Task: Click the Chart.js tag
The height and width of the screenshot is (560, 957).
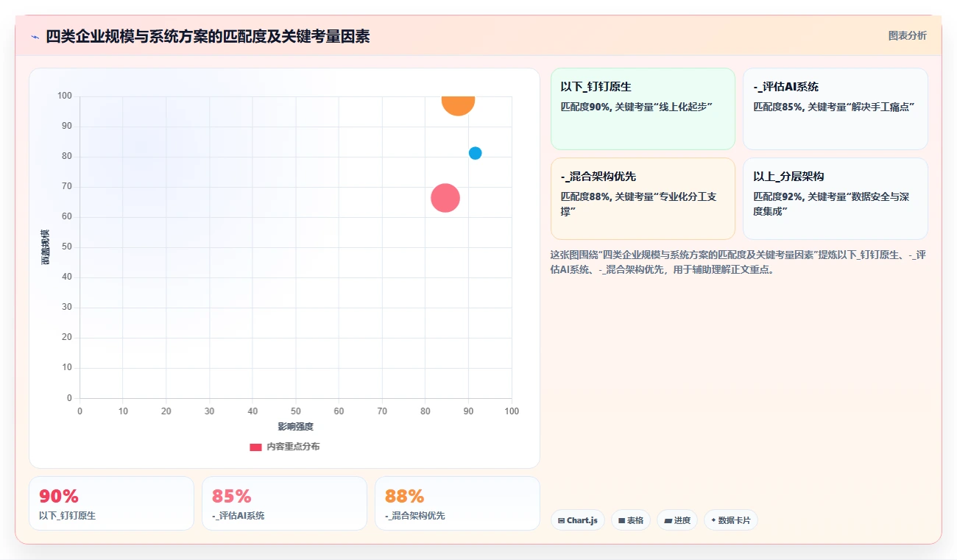Action: click(x=578, y=520)
